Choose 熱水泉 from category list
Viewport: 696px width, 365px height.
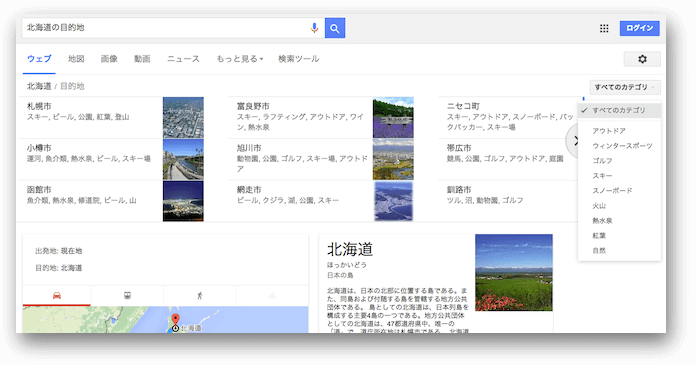pos(619,221)
